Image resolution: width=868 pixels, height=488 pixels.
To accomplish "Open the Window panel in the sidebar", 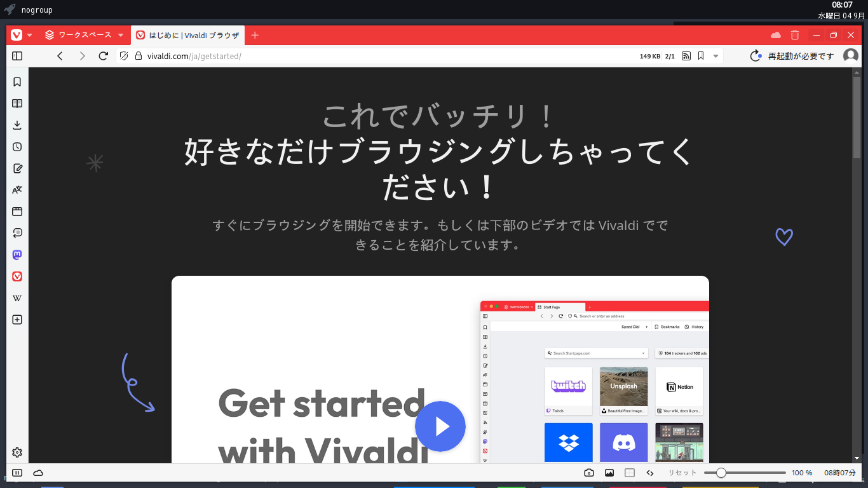I will point(17,212).
